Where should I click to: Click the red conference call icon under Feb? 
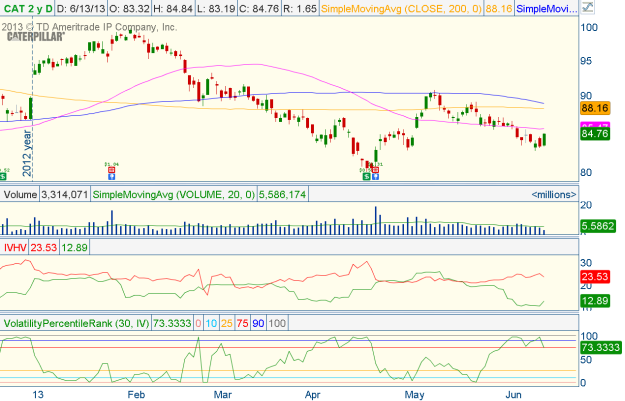112,170
